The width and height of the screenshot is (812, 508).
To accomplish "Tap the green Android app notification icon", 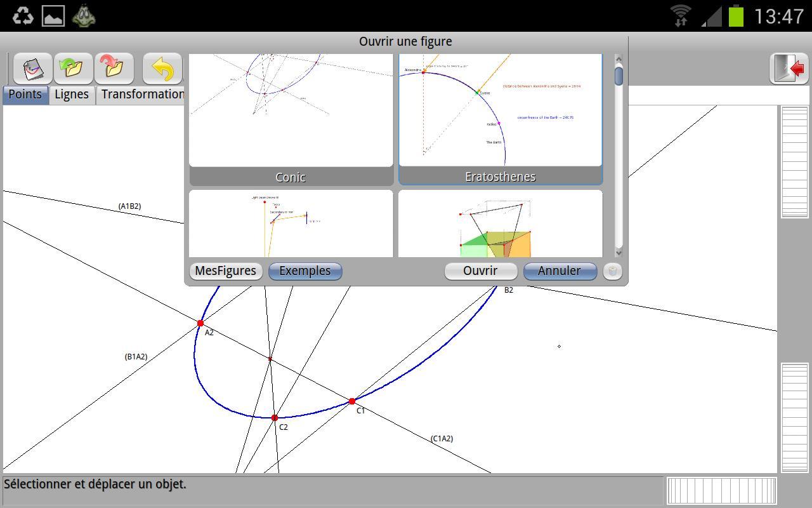I will pos(84,16).
